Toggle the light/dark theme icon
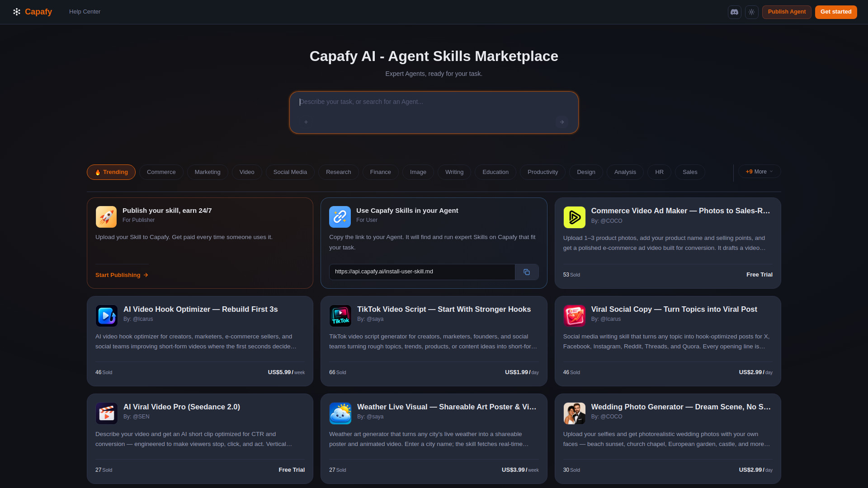Image resolution: width=868 pixels, height=488 pixels. click(x=751, y=12)
